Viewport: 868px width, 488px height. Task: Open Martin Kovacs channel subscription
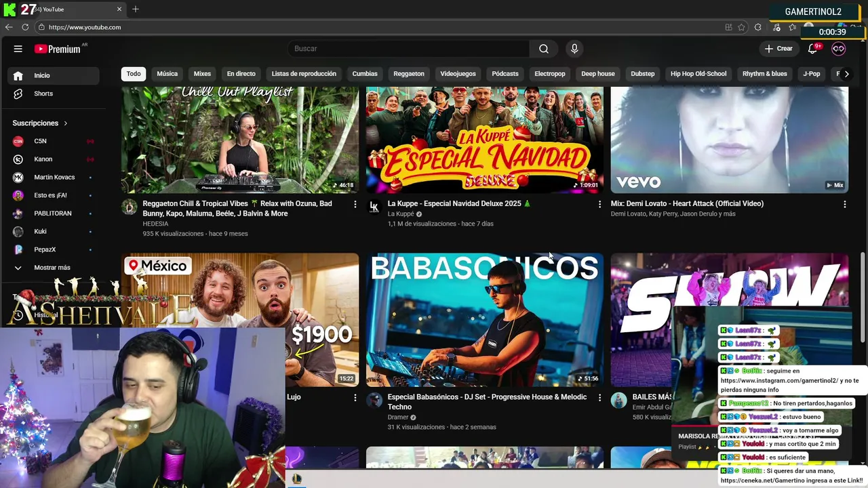(53, 177)
